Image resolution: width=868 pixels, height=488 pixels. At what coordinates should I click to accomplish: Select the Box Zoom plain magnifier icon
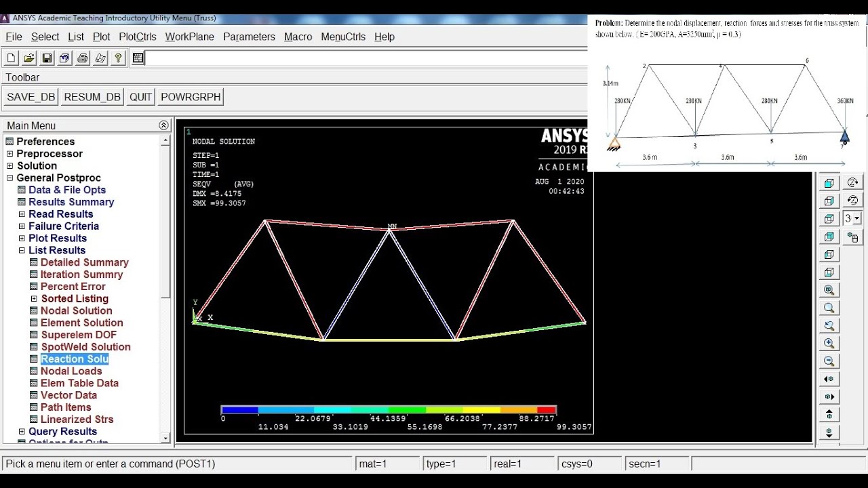coord(829,308)
